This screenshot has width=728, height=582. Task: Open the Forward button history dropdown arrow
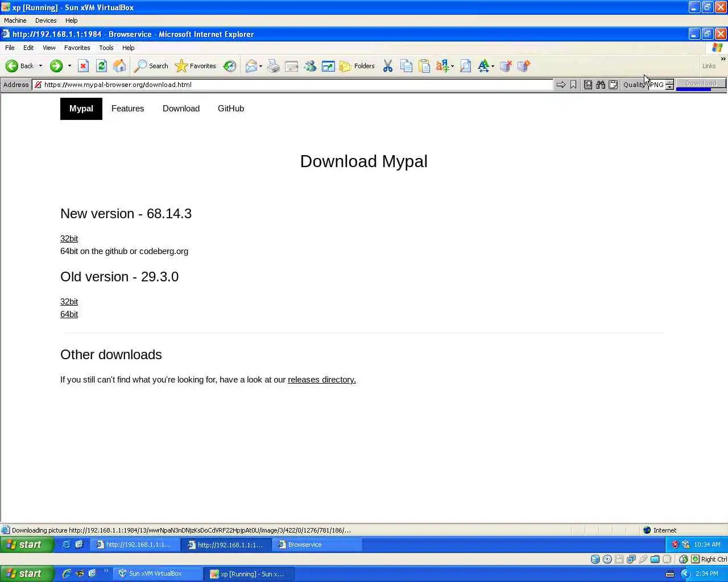pyautogui.click(x=69, y=66)
